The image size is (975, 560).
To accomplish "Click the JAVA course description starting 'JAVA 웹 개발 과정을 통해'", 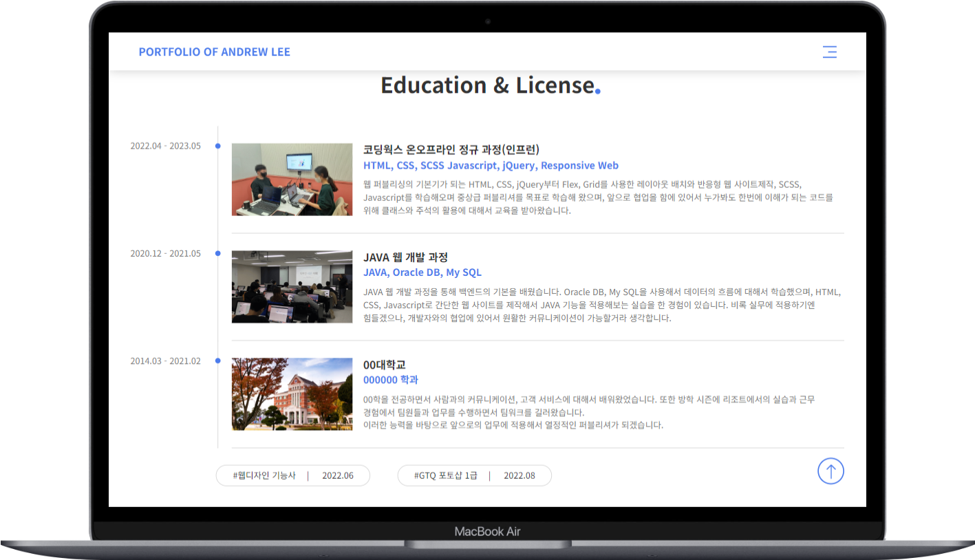I will tap(602, 305).
